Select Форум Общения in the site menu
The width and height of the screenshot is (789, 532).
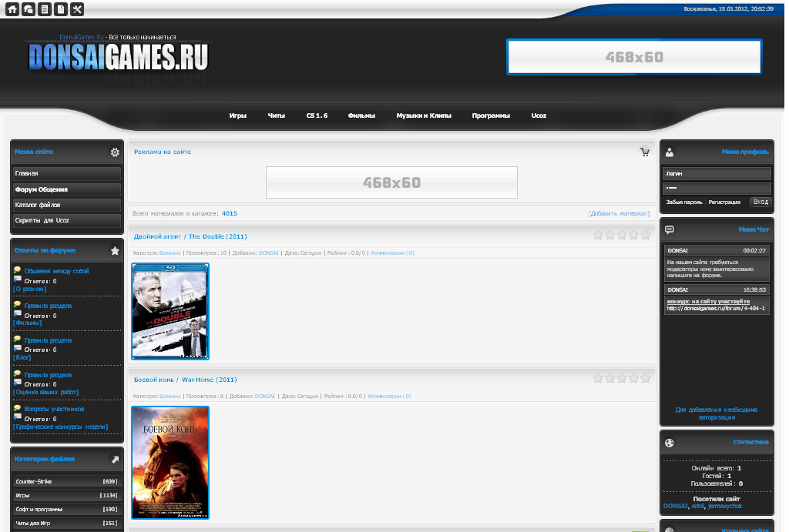(67, 189)
